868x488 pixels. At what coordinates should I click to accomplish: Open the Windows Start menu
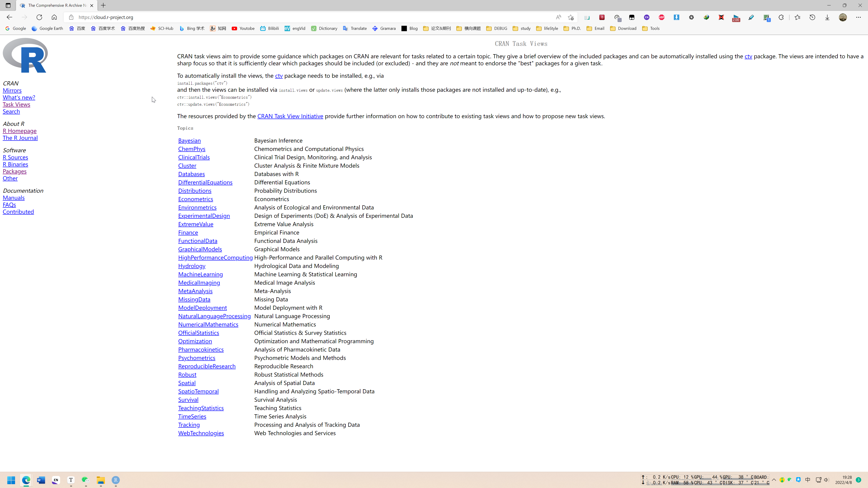[x=11, y=480]
